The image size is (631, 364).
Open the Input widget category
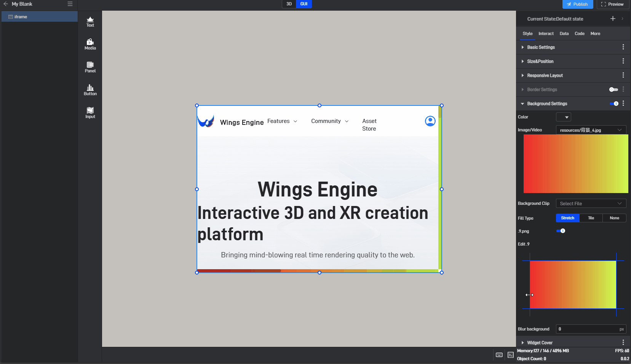(x=90, y=113)
